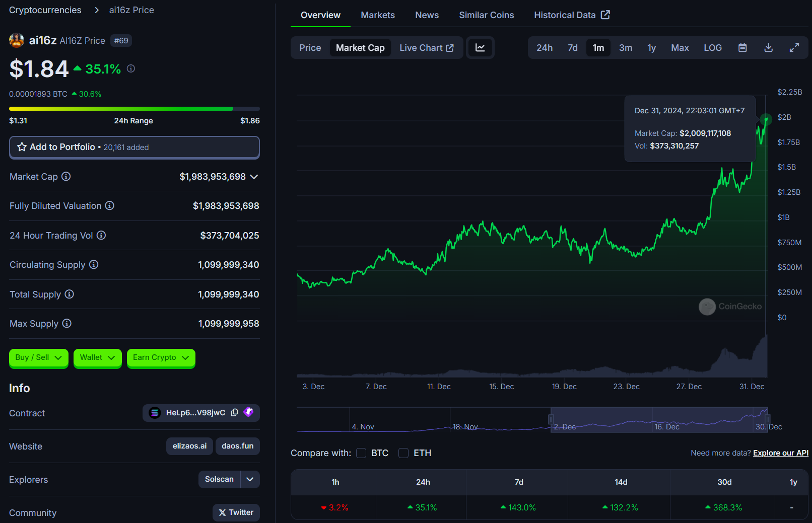Viewport: 812px width, 523px height.
Task: Open Market Cap info tooltip icon
Action: [66, 176]
